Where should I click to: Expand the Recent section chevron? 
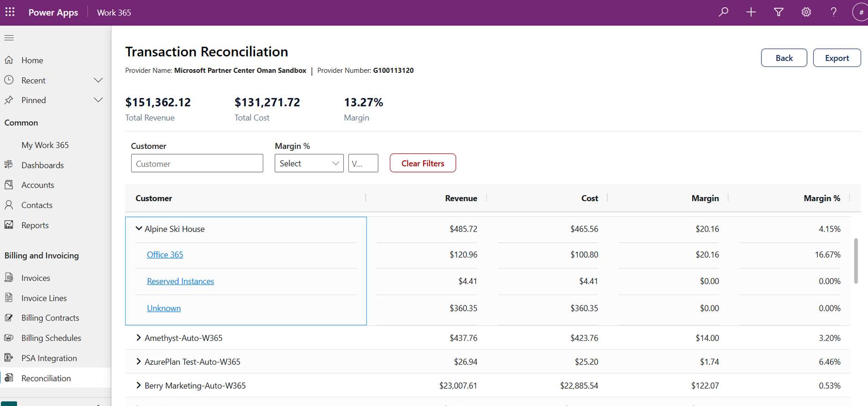98,80
